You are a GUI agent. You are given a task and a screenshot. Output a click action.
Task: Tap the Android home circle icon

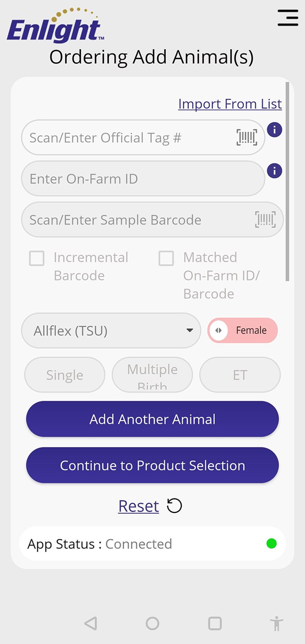tap(152, 623)
